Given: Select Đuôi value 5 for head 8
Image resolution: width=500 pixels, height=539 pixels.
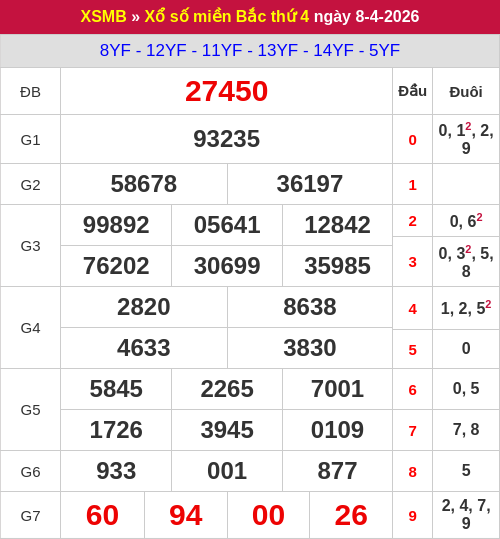Looking at the screenshot, I should 466,470.
